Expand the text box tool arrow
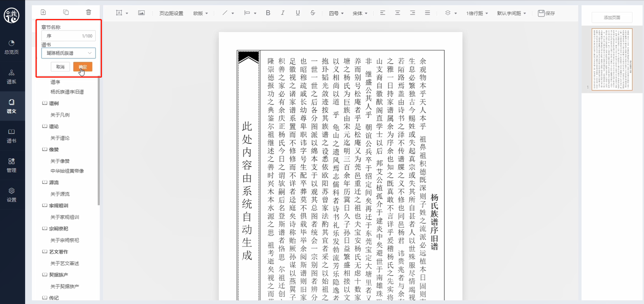This screenshot has width=644, height=304. [127, 14]
